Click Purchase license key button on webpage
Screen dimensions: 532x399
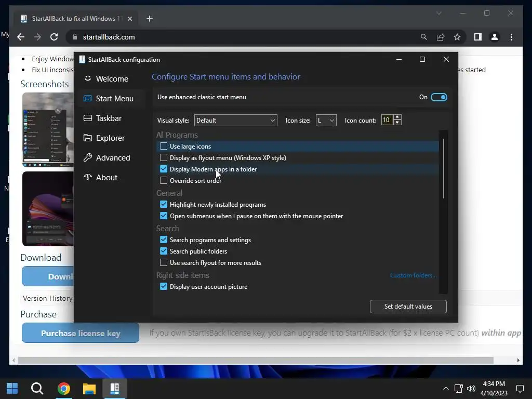pyautogui.click(x=81, y=333)
